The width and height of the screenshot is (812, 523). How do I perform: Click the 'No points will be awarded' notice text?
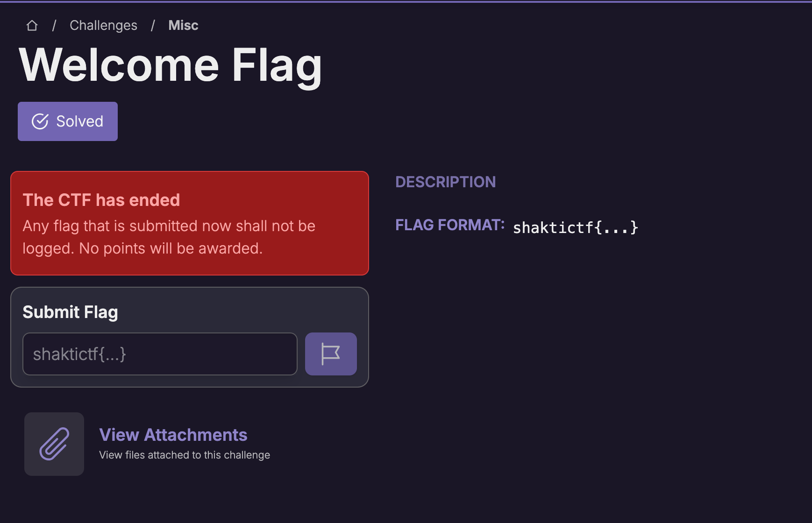click(171, 248)
